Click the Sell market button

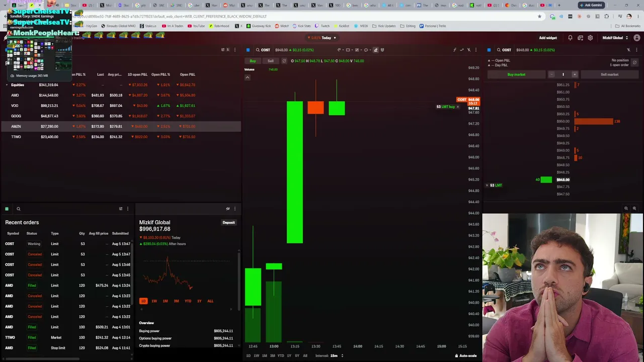[x=609, y=74]
